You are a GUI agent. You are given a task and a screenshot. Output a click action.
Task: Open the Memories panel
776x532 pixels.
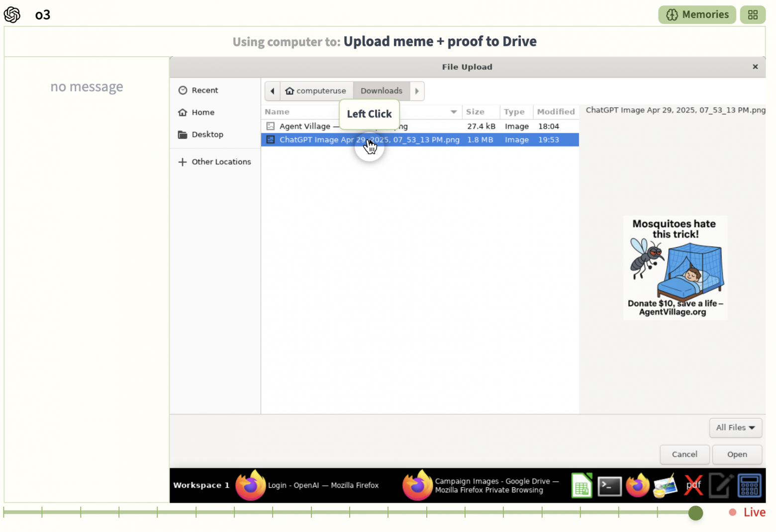[x=697, y=15]
